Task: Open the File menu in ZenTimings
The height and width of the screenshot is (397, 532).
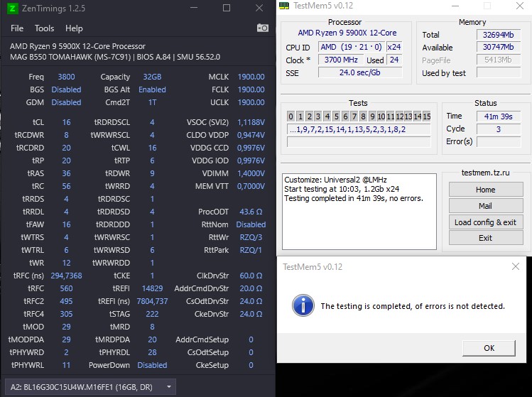Action: (x=17, y=28)
